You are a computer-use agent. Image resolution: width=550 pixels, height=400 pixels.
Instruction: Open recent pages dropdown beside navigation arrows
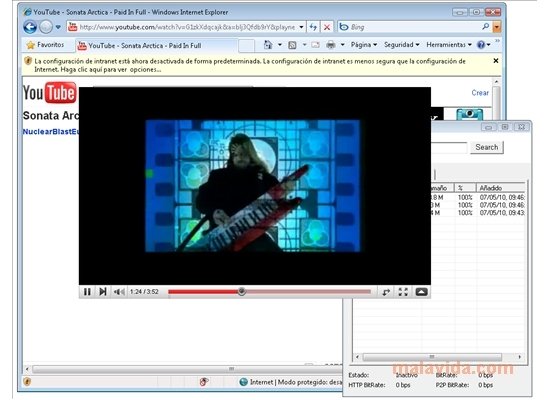point(58,27)
